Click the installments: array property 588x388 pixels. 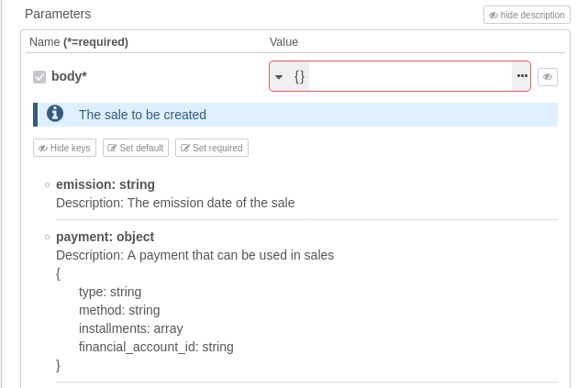(130, 328)
